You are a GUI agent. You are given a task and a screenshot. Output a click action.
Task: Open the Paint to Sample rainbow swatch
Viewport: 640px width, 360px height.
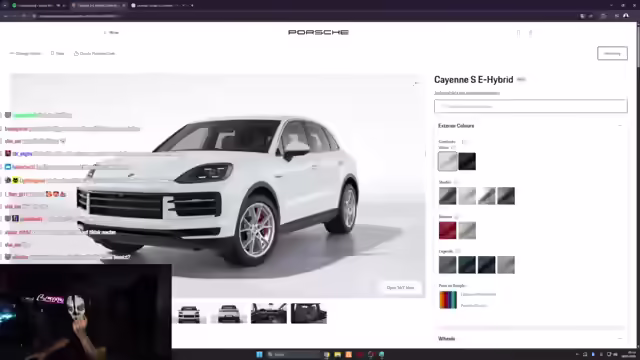click(x=448, y=300)
